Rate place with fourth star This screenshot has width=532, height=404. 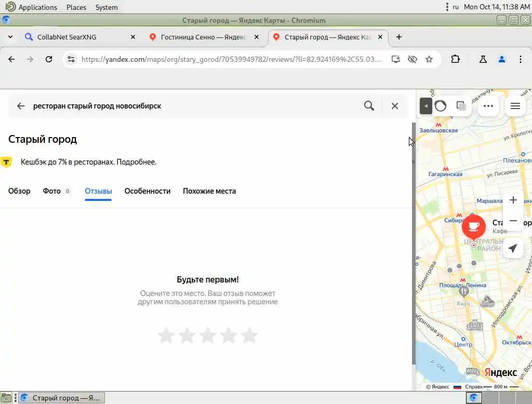pyautogui.click(x=229, y=335)
